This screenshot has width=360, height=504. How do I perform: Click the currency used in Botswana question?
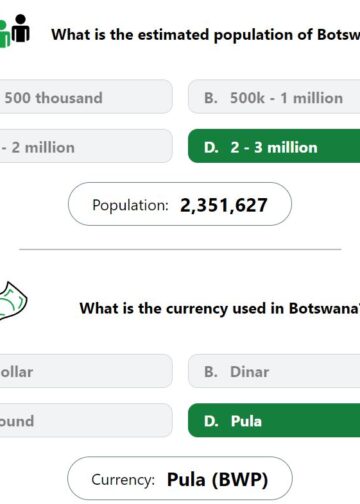point(220,309)
